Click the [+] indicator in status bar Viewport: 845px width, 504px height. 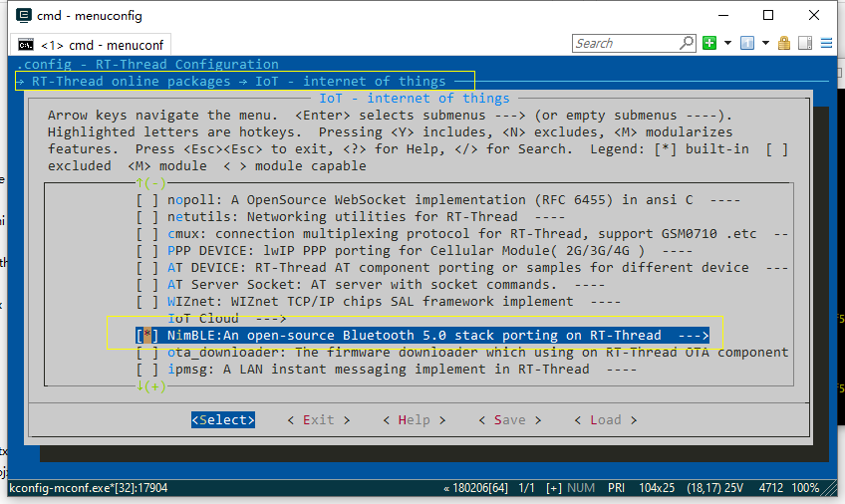click(554, 488)
